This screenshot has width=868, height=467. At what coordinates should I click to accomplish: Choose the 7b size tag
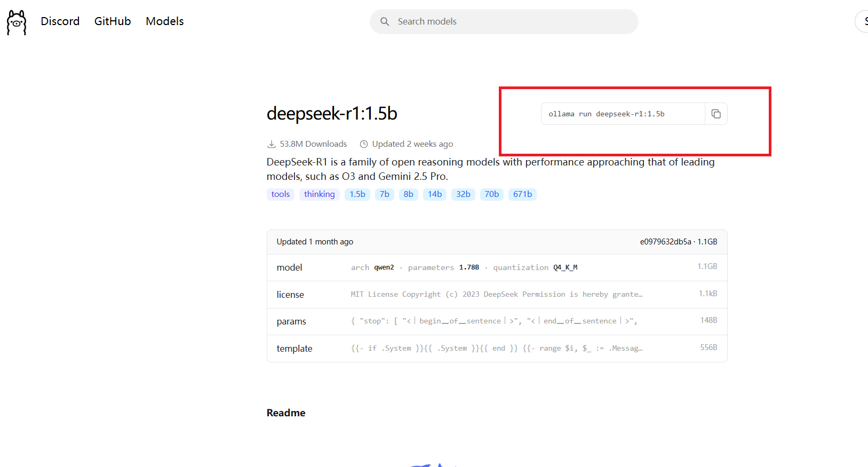click(x=385, y=194)
